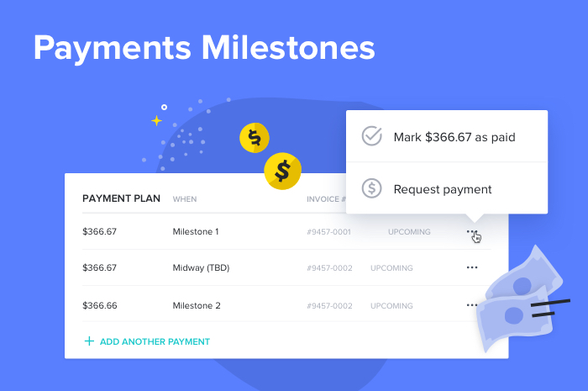Open invoice #9457-0003
Viewport: 588px width, 391px height.
click(x=329, y=305)
